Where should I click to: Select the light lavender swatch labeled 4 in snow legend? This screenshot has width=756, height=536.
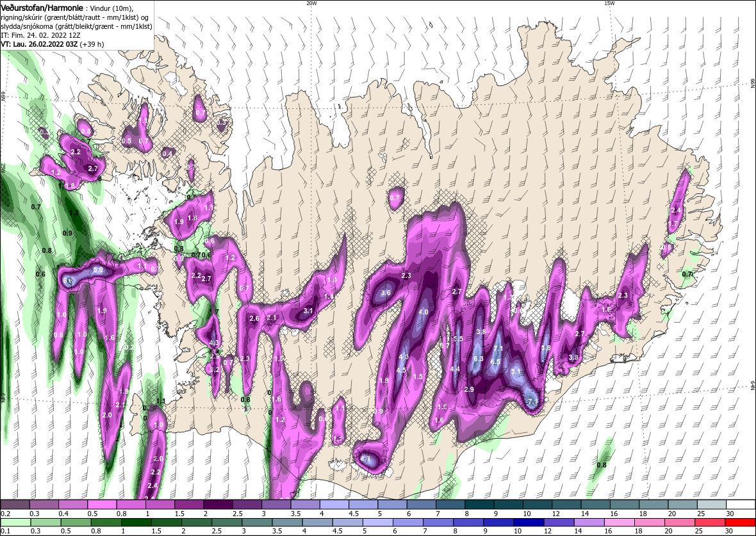tap(335, 504)
